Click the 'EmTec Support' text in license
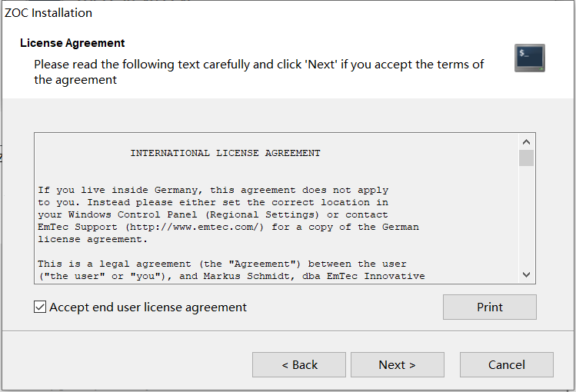 (x=78, y=228)
